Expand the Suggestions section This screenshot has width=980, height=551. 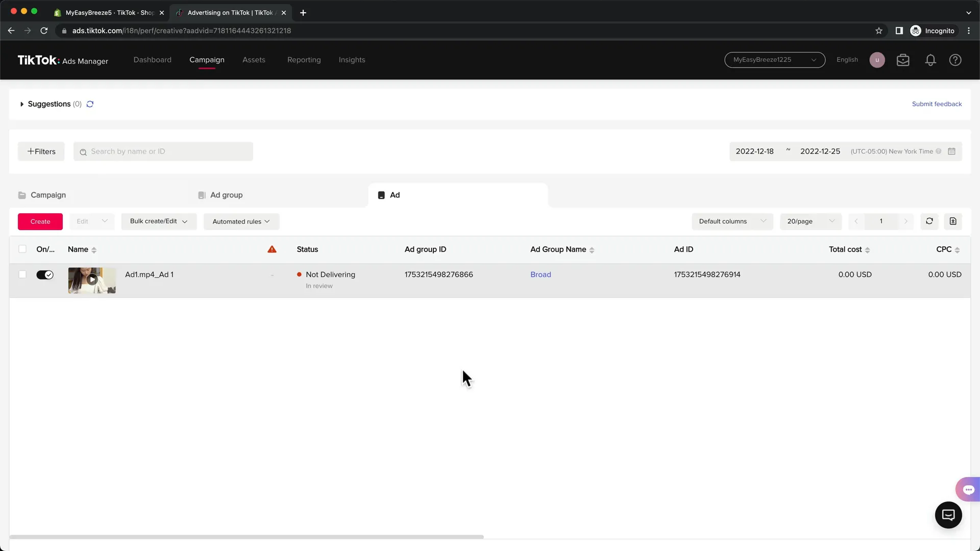(x=22, y=104)
